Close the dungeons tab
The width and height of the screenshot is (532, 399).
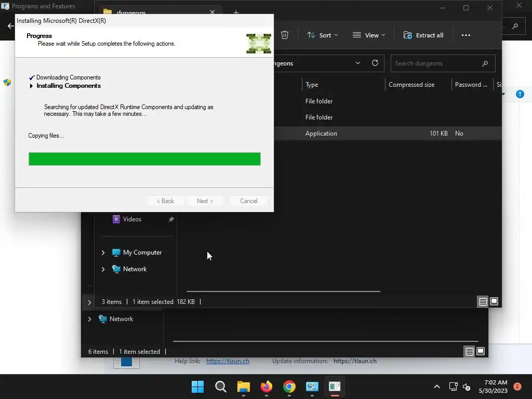212,12
